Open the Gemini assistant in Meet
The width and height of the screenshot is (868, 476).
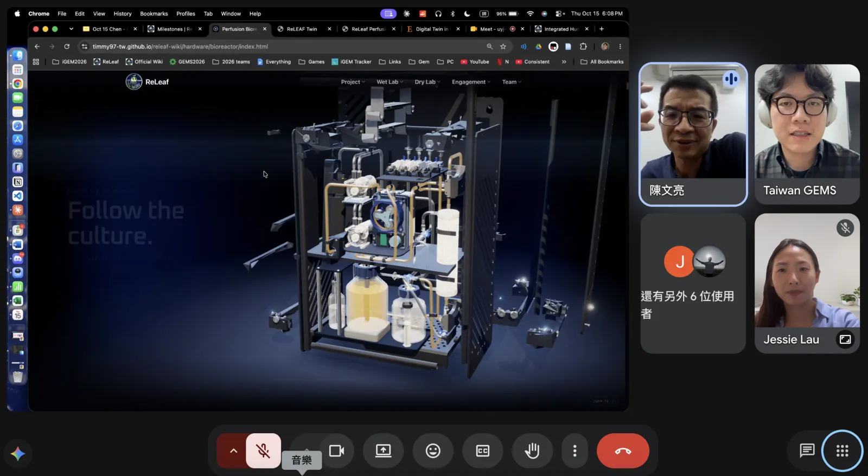18,453
